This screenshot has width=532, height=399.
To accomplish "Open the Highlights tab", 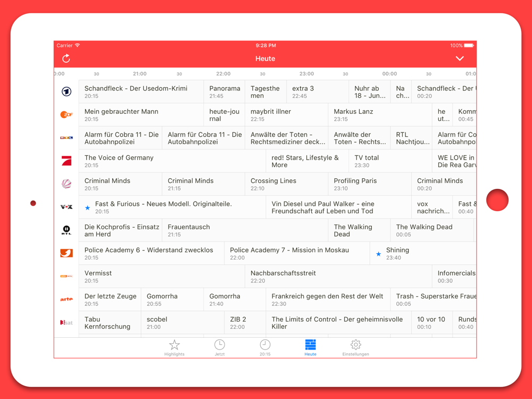I will (x=174, y=348).
